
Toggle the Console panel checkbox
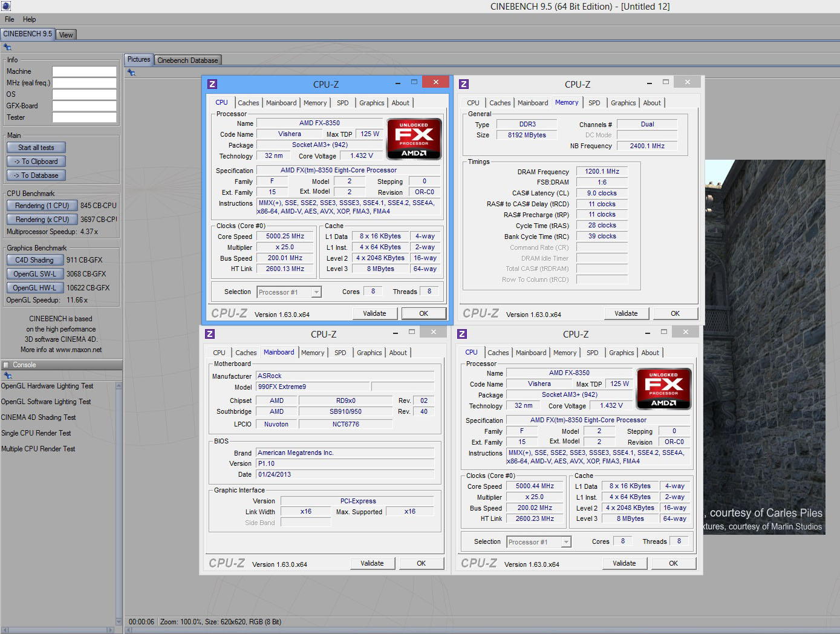point(6,365)
